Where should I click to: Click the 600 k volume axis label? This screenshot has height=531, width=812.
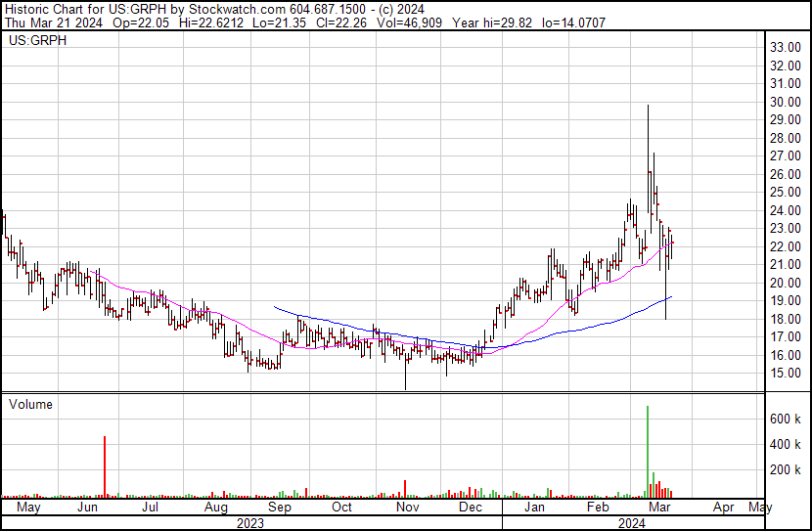pos(787,419)
